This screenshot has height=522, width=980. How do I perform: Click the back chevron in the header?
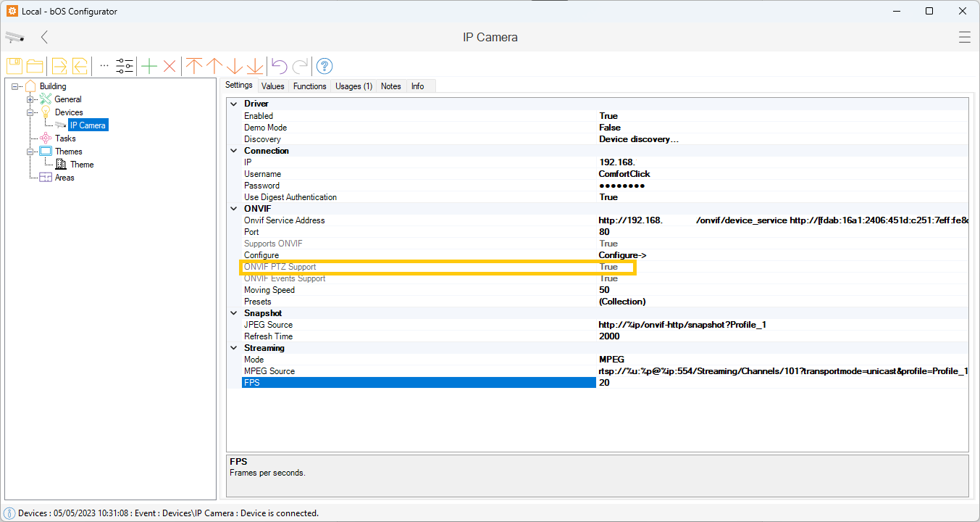point(44,37)
